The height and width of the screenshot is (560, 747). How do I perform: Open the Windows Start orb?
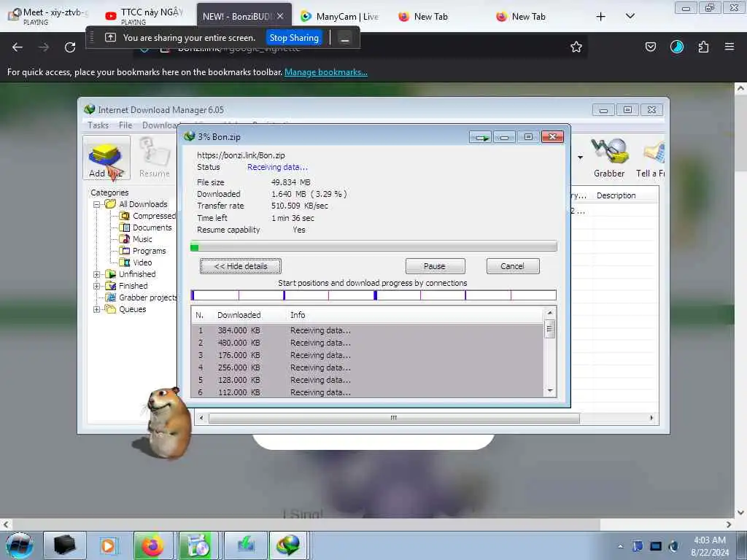click(20, 545)
